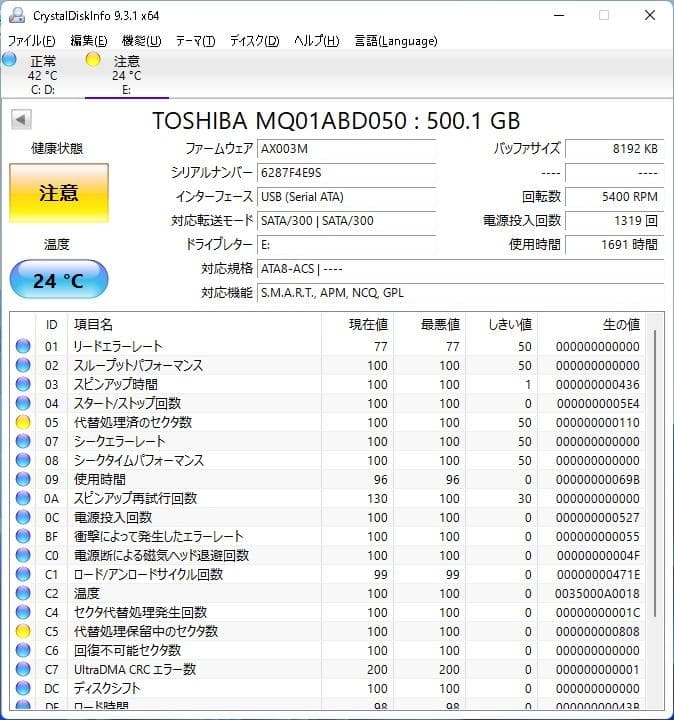Click blue status icon of row C0 電源断による磁気ヘッド退避回数
Viewport: 674px width, 720px height.
[23, 555]
